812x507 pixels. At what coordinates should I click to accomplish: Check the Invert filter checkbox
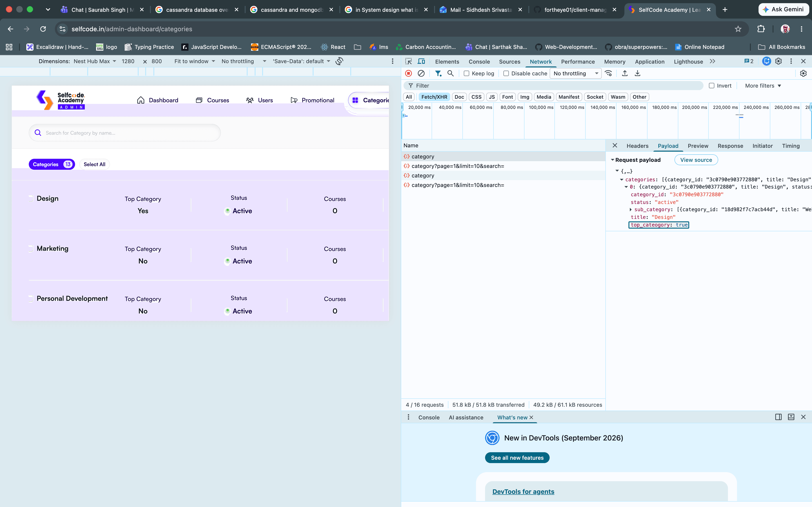[711, 86]
